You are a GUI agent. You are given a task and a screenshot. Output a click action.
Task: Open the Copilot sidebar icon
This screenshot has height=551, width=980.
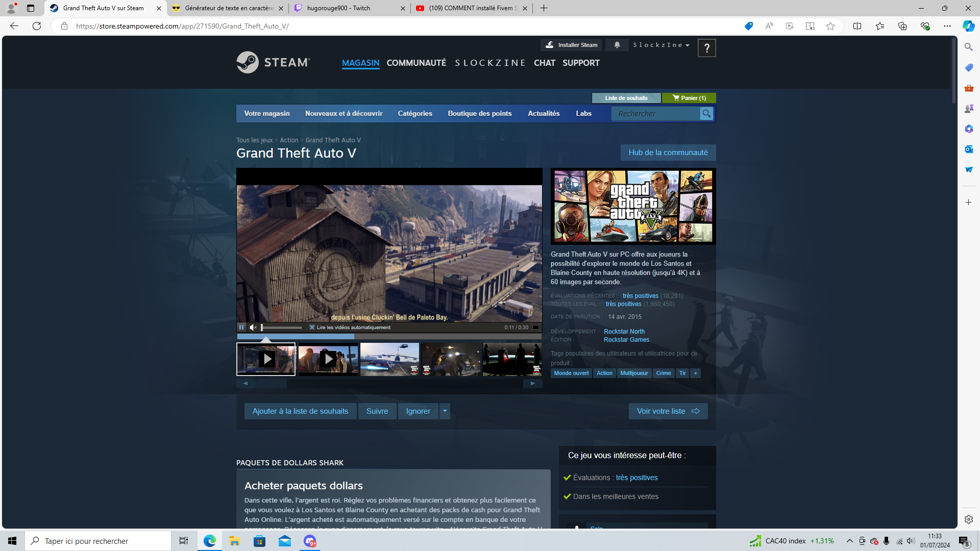pos(968,26)
